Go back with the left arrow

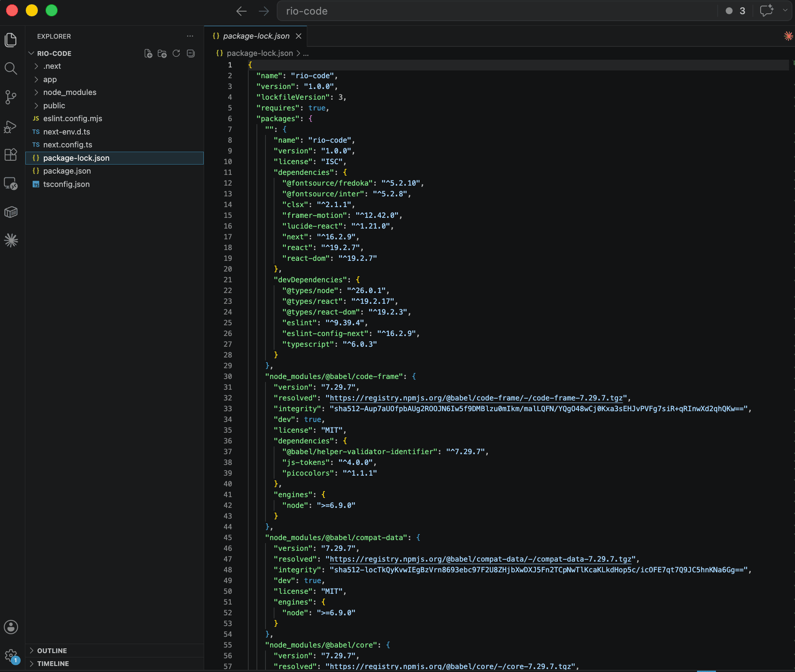coord(242,11)
